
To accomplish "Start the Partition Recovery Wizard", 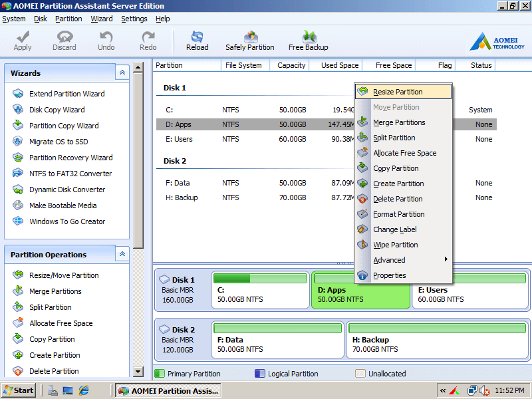I will coord(70,157).
